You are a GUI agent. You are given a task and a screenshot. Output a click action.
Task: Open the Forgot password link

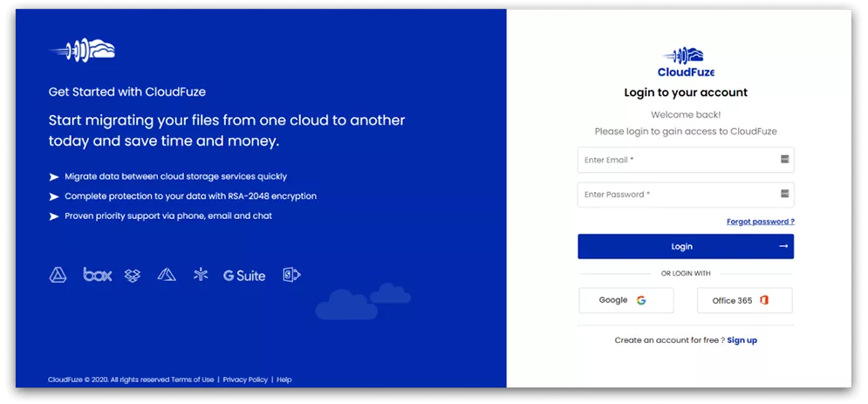pyautogui.click(x=761, y=222)
